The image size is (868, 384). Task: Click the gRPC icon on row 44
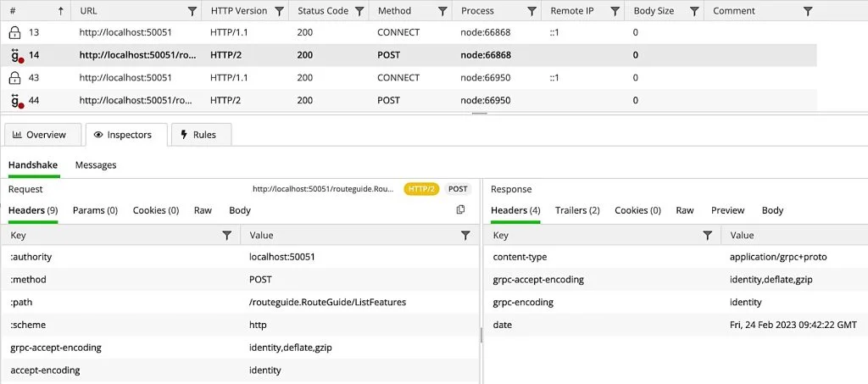tap(15, 101)
